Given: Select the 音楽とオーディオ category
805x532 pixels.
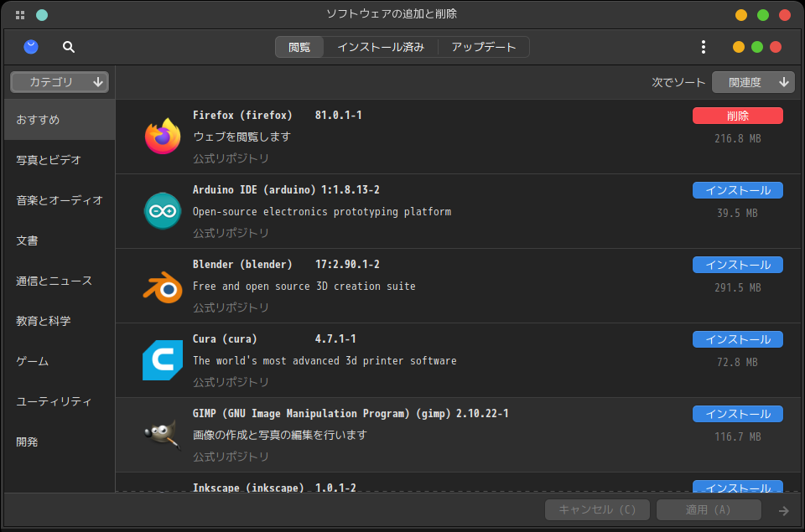Looking at the screenshot, I should 60,200.
